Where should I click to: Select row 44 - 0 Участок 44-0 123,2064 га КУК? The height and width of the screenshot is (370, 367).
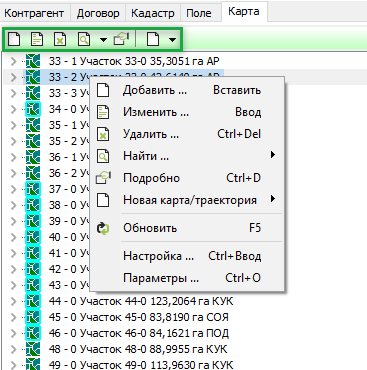point(141,301)
